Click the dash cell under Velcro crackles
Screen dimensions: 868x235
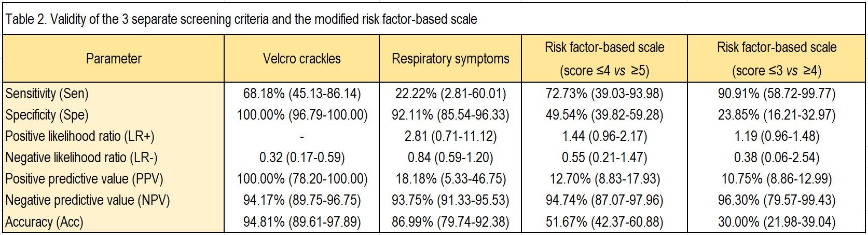[301, 136]
